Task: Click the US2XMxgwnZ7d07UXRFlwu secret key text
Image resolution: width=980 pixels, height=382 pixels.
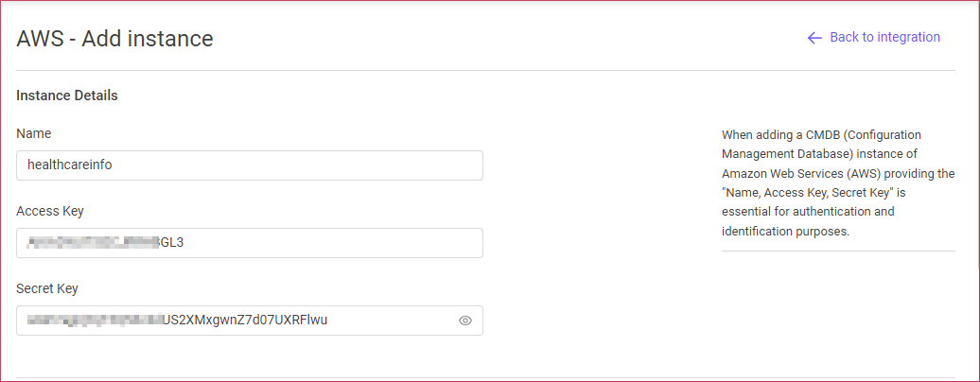Action: point(245,321)
